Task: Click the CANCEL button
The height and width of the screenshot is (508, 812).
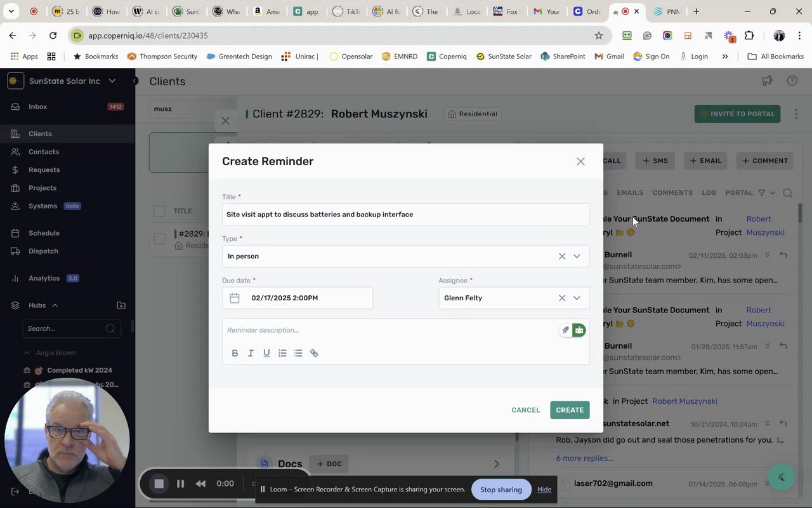Action: pyautogui.click(x=526, y=410)
